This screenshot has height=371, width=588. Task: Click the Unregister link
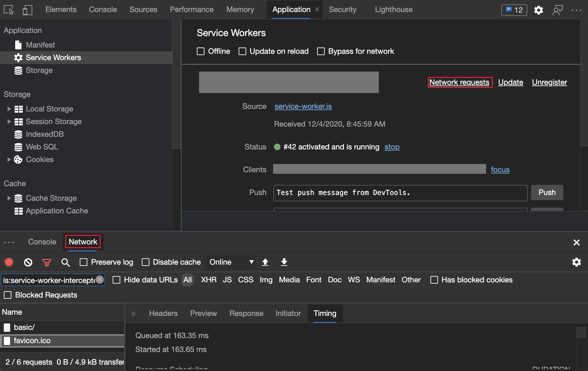(x=549, y=82)
